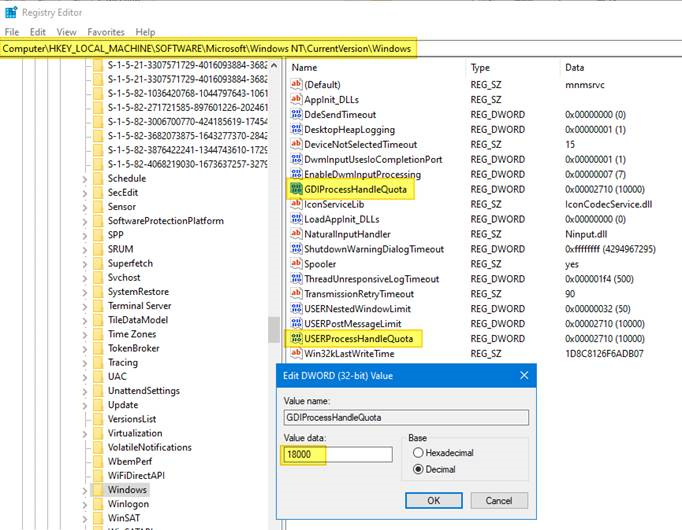This screenshot has height=530, width=682.
Task: Select the Hexadecimal base radio button
Action: (417, 453)
